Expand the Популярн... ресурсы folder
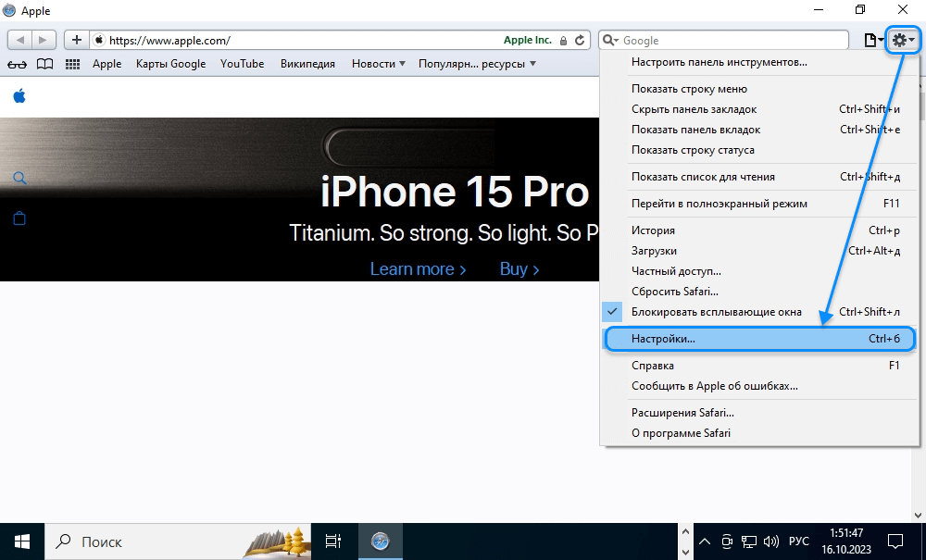The height and width of the screenshot is (560, 926). pos(477,64)
